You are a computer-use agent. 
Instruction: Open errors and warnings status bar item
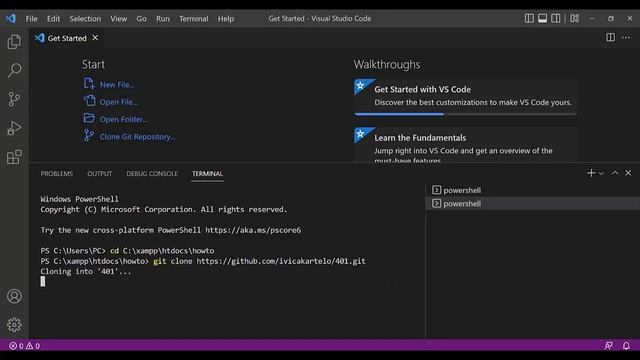24,346
